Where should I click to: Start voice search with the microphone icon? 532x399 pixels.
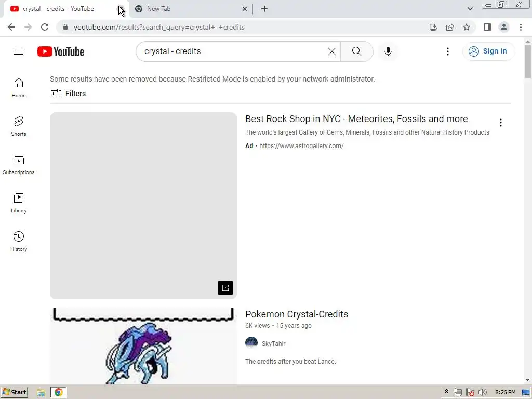388,51
